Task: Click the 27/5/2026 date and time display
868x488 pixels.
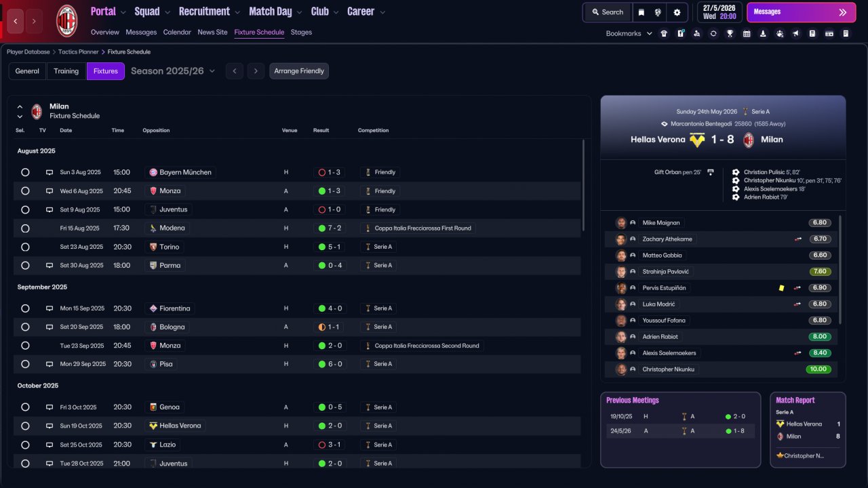Action: click(x=719, y=12)
